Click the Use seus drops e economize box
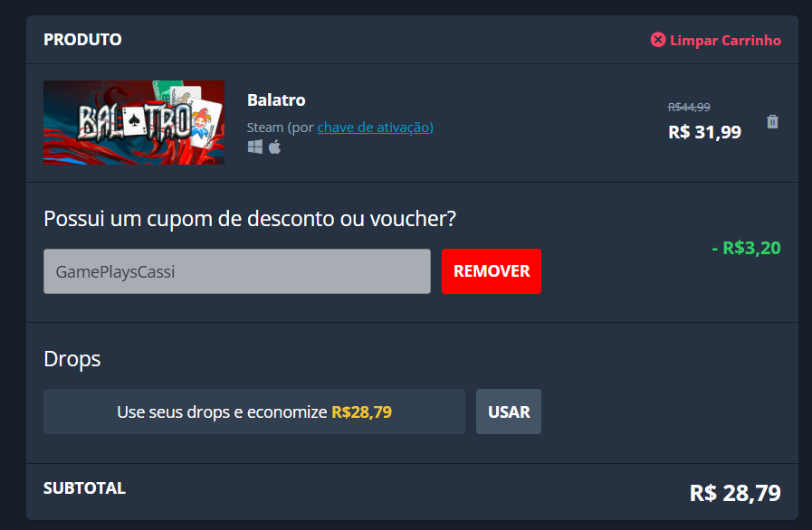The width and height of the screenshot is (812, 530). point(254,412)
